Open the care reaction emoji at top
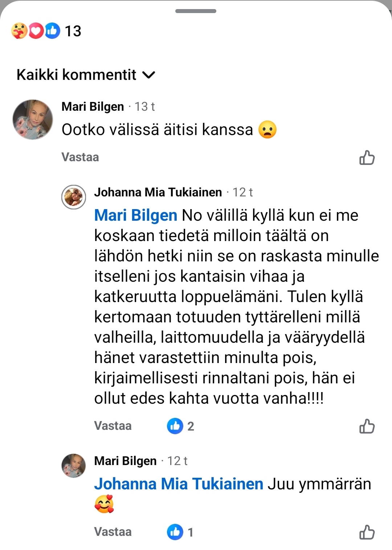392x550 pixels. [19, 31]
